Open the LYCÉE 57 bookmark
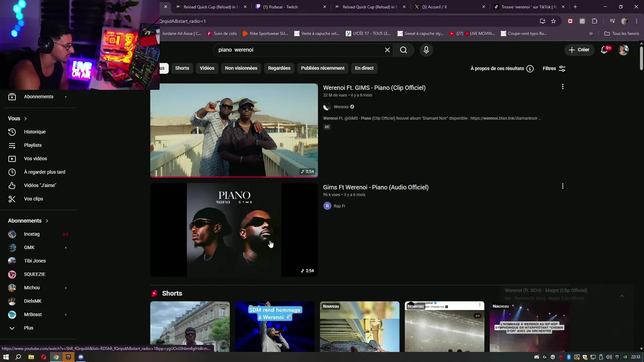The image size is (644, 362). click(x=368, y=34)
